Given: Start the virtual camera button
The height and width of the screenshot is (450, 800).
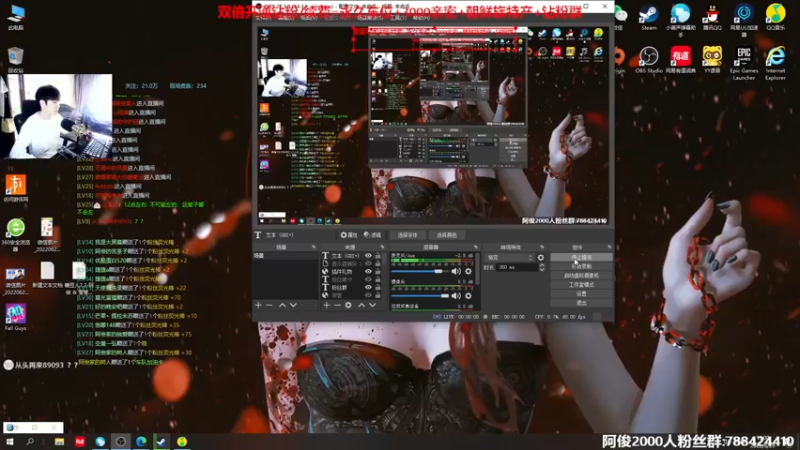Looking at the screenshot, I should coord(582,276).
